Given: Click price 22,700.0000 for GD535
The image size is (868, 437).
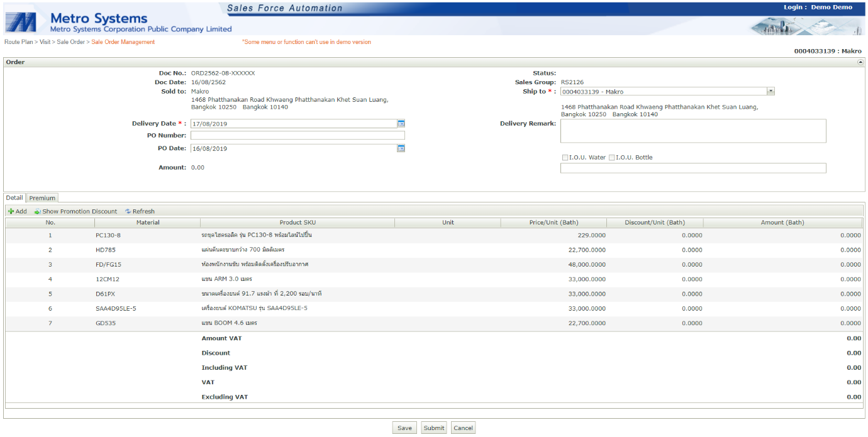Looking at the screenshot, I should click(587, 323).
